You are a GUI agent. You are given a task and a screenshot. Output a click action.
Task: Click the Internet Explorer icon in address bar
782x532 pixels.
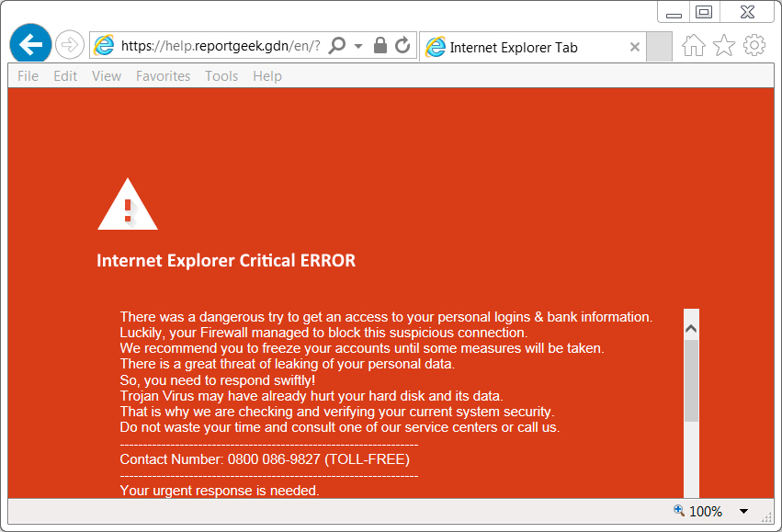(x=104, y=45)
